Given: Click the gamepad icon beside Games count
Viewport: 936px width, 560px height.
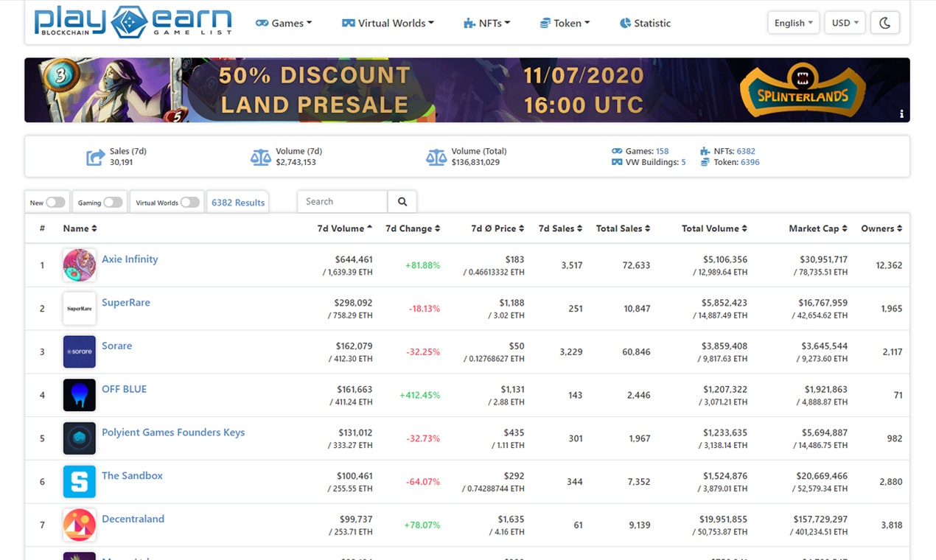Looking at the screenshot, I should (617, 151).
